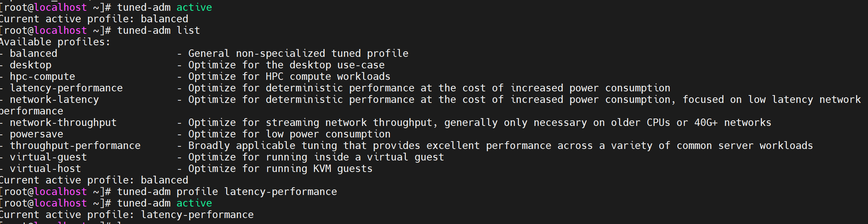Image resolution: width=868 pixels, height=224 pixels.
Task: Click the 'Optimize for the desktop use-case' description
Action: (286, 65)
